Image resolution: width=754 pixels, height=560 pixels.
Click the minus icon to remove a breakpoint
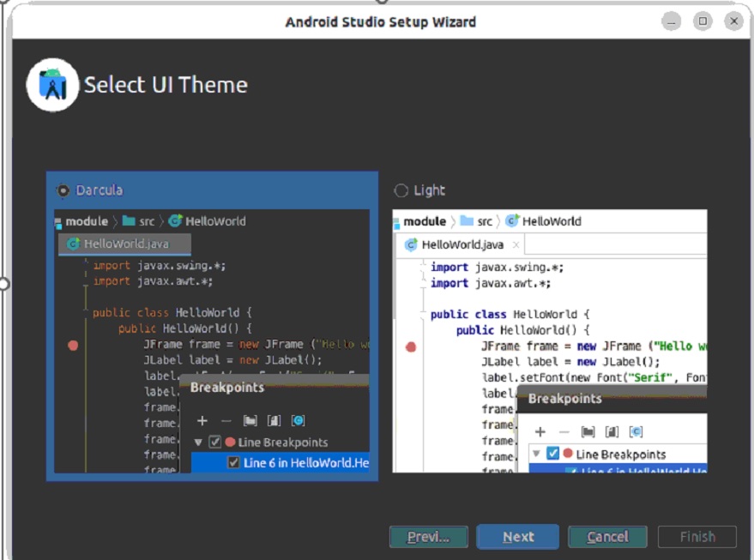pyautogui.click(x=225, y=420)
